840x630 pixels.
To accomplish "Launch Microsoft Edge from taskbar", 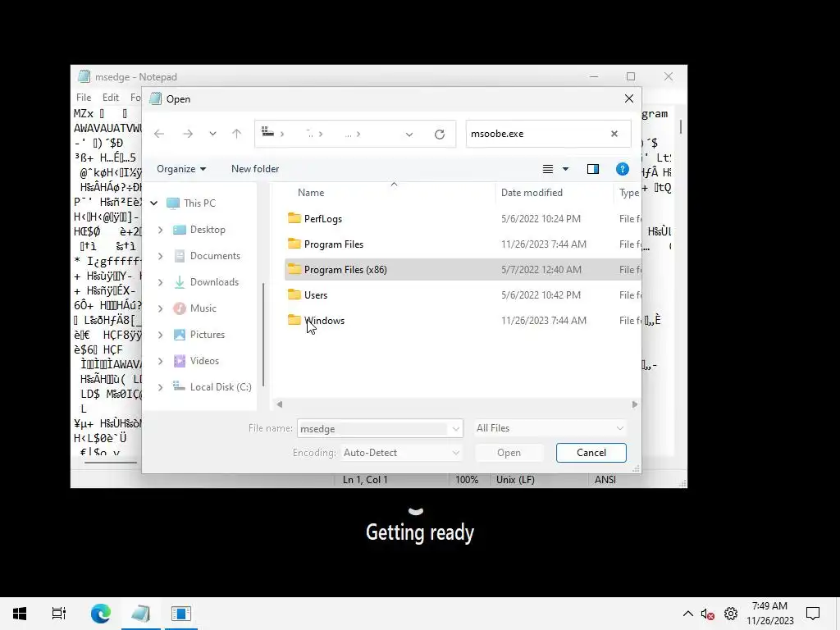I will [x=100, y=614].
